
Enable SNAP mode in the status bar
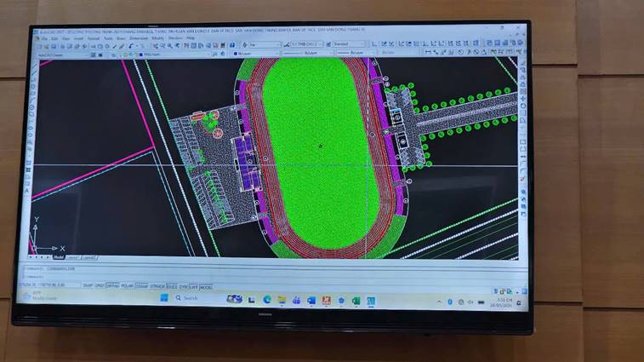88,285
